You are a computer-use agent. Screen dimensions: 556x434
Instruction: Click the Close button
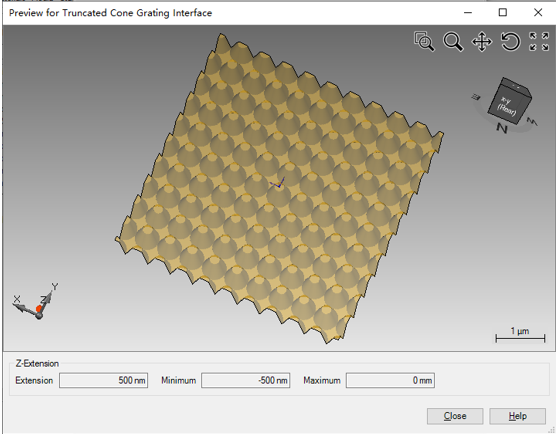(455, 416)
